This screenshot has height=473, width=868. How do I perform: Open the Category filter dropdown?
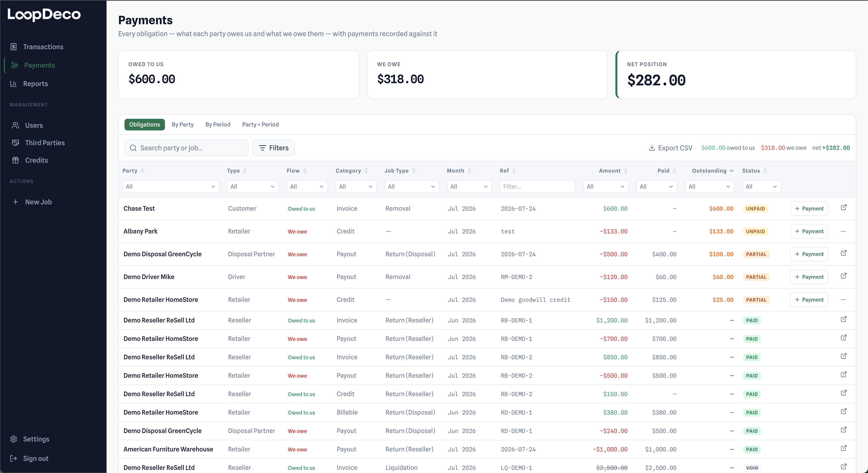click(356, 187)
